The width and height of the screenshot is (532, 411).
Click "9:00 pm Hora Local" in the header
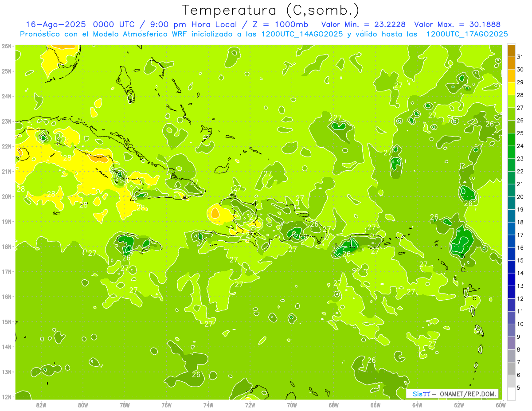coord(193,24)
